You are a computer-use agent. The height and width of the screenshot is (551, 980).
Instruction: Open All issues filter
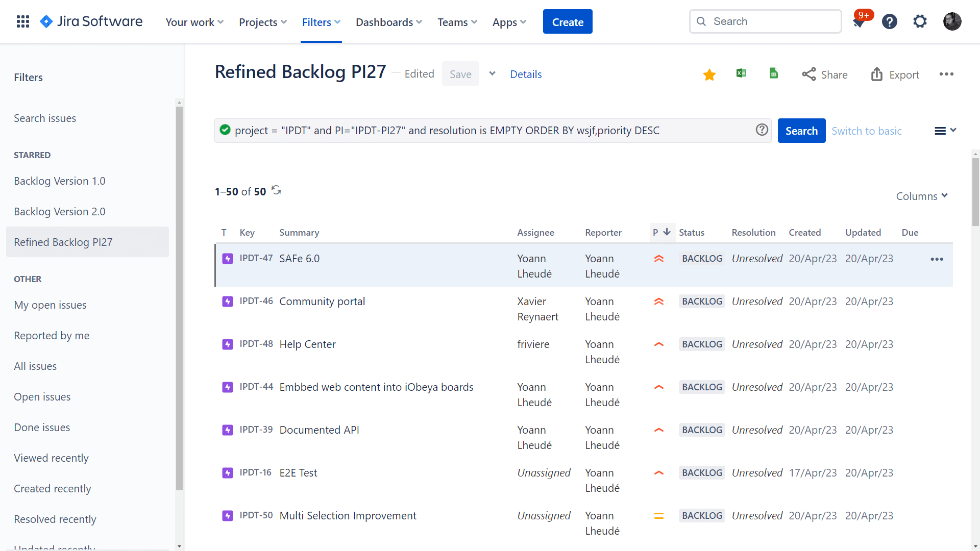coord(35,366)
